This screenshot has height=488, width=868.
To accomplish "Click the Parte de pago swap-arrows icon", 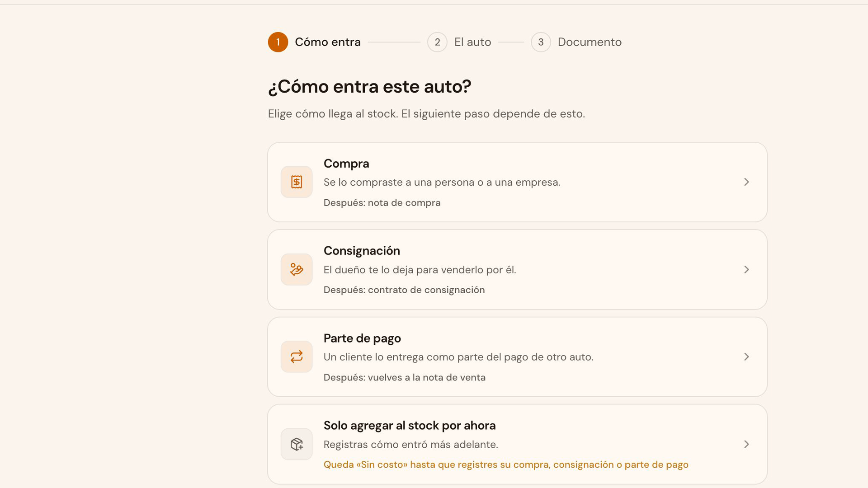I will tap(297, 357).
